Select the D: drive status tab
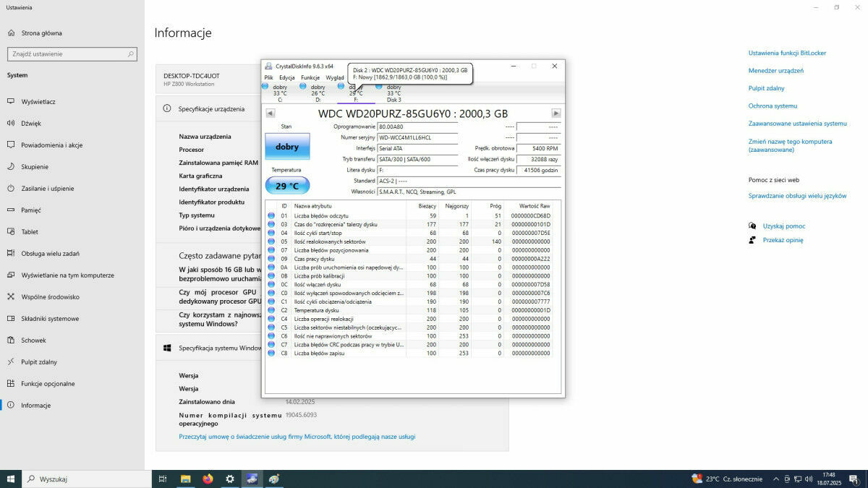 [317, 93]
